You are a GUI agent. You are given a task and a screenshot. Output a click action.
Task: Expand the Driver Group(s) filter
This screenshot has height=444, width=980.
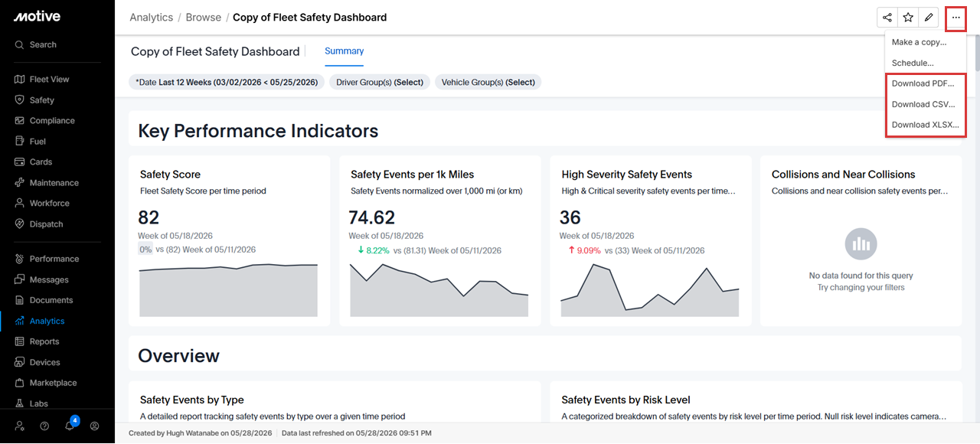(x=380, y=82)
